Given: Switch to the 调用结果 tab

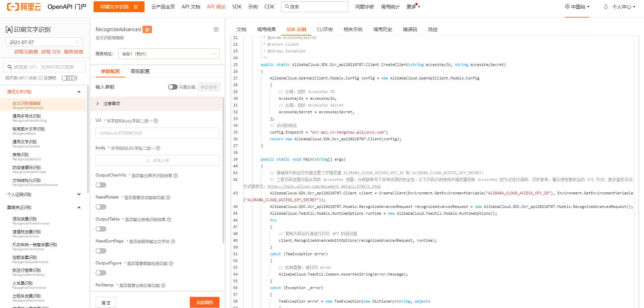Looking at the screenshot, I should point(266,29).
